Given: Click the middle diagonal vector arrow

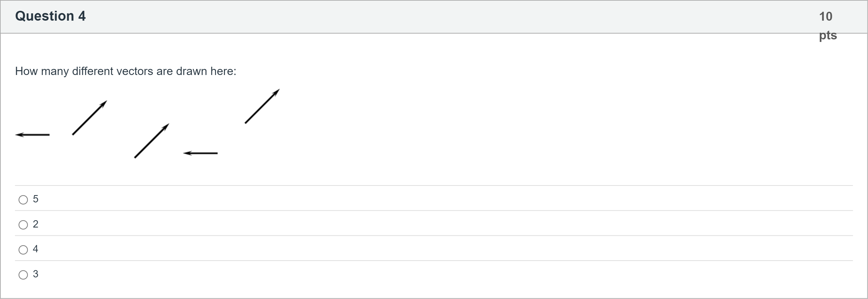Looking at the screenshot, I should 151,141.
